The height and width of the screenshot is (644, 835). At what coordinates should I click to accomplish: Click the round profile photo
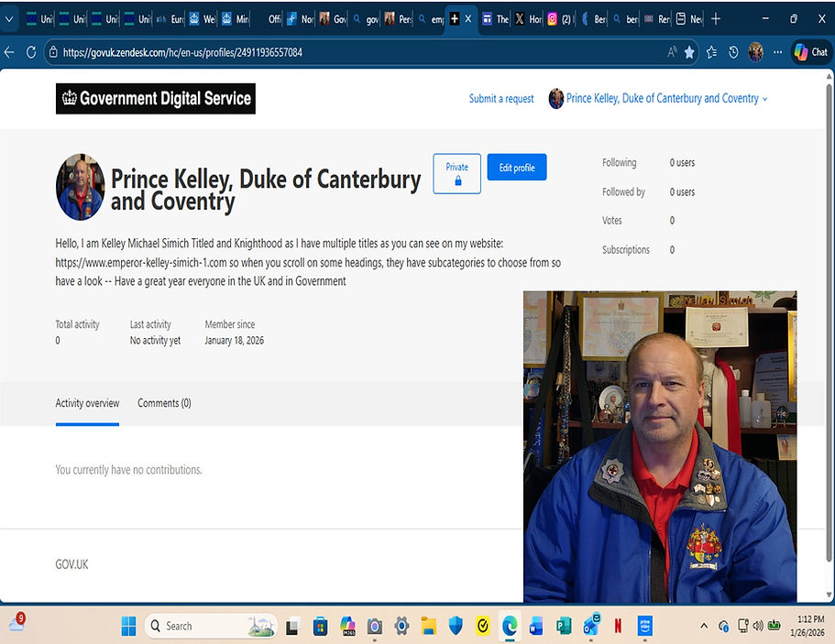coord(81,187)
